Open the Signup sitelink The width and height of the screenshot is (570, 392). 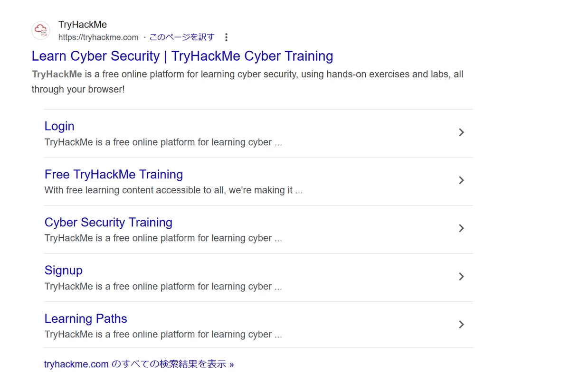click(64, 270)
